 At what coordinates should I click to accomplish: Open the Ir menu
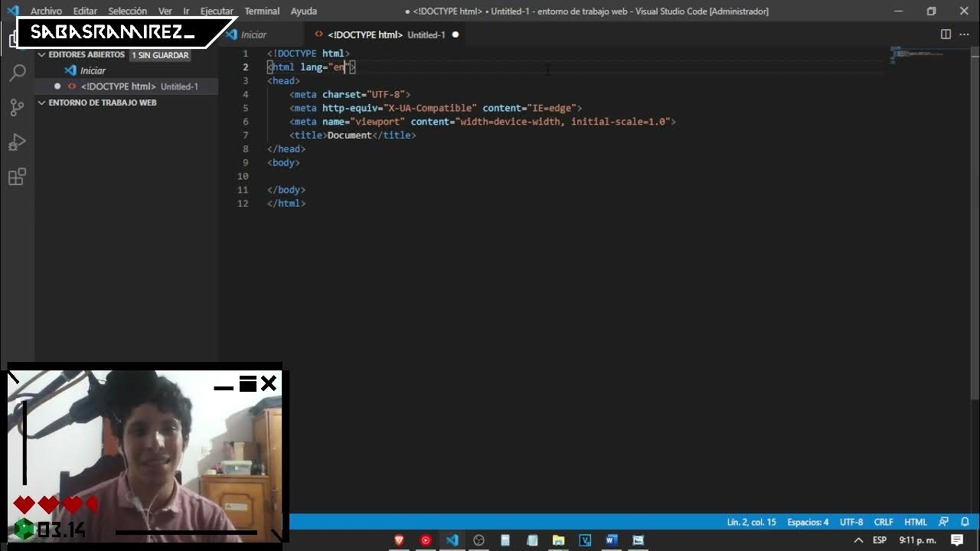click(x=186, y=11)
